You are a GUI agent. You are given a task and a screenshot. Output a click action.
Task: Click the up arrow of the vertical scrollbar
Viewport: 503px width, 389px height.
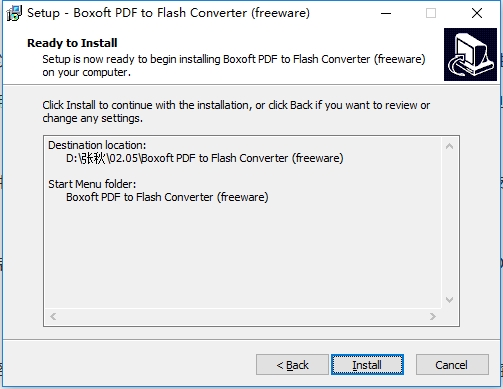click(x=449, y=146)
